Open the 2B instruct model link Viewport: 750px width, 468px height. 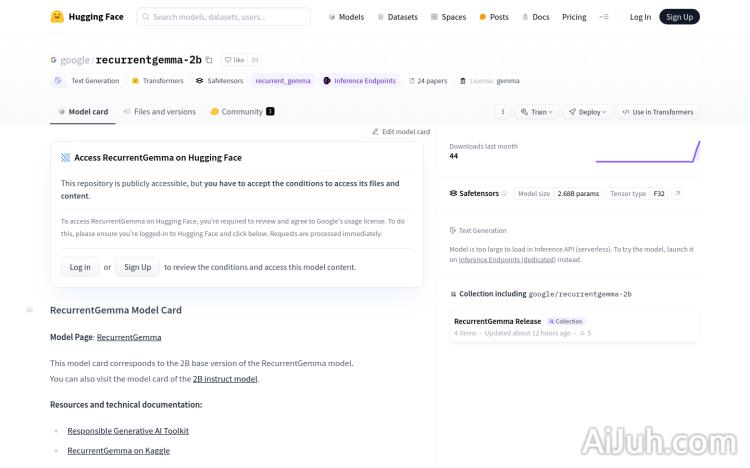tap(225, 379)
